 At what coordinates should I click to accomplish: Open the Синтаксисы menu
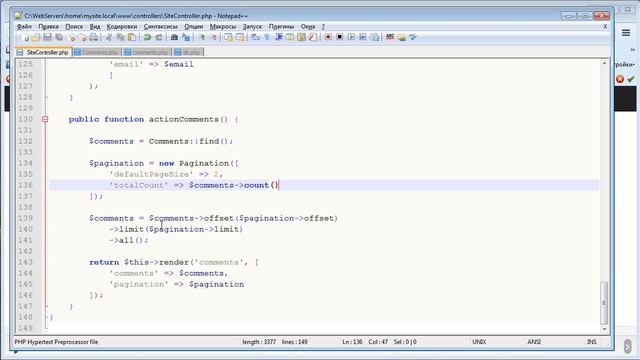[160, 27]
